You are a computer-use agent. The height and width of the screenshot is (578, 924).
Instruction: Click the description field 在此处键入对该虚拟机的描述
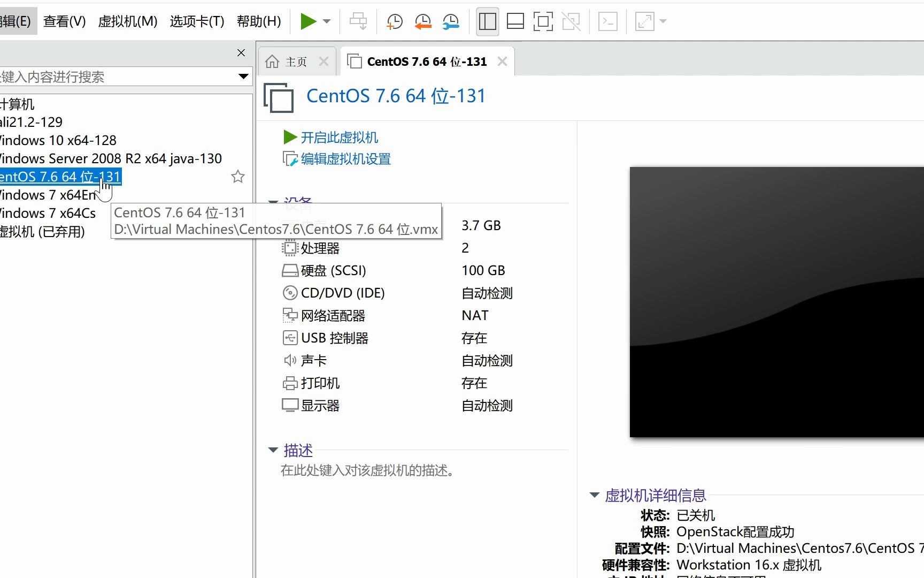pos(368,470)
